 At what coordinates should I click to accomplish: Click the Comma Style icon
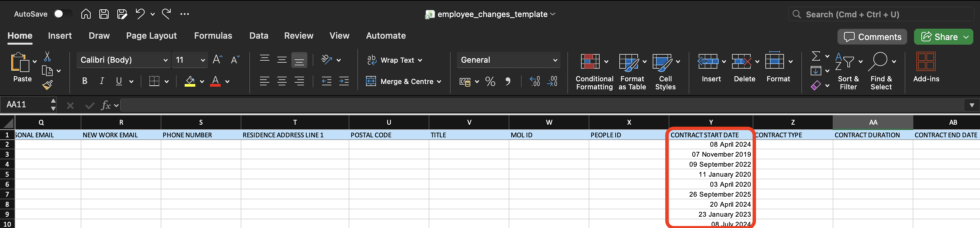(508, 81)
